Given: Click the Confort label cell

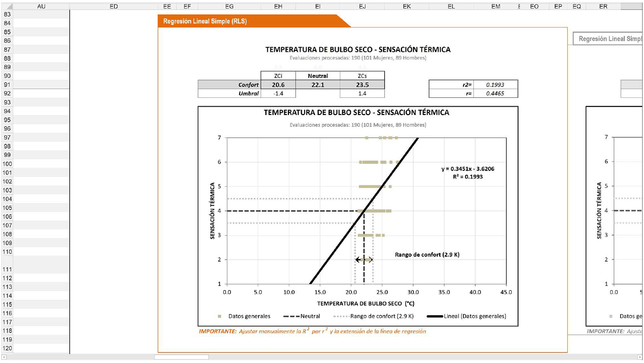Looking at the screenshot, I should coord(229,85).
